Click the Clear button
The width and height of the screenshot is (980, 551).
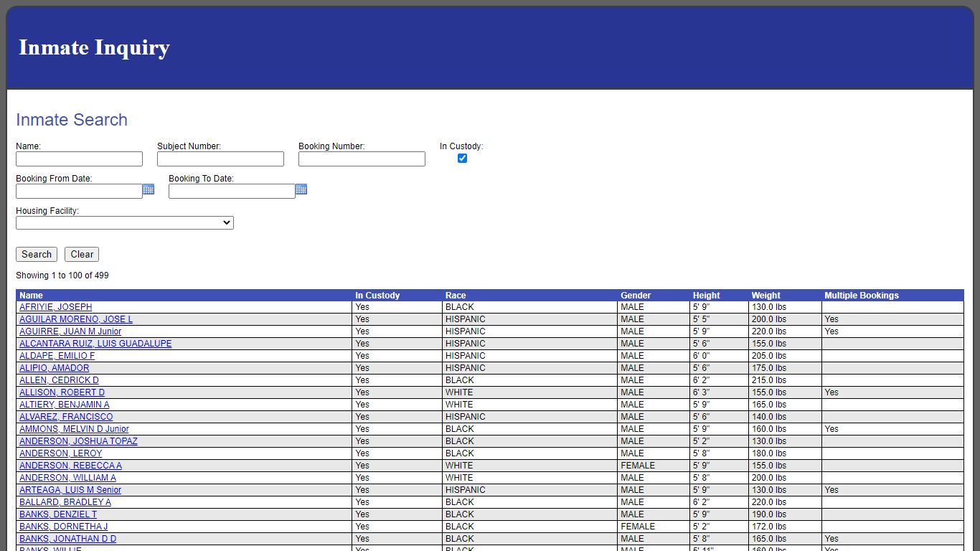(82, 254)
